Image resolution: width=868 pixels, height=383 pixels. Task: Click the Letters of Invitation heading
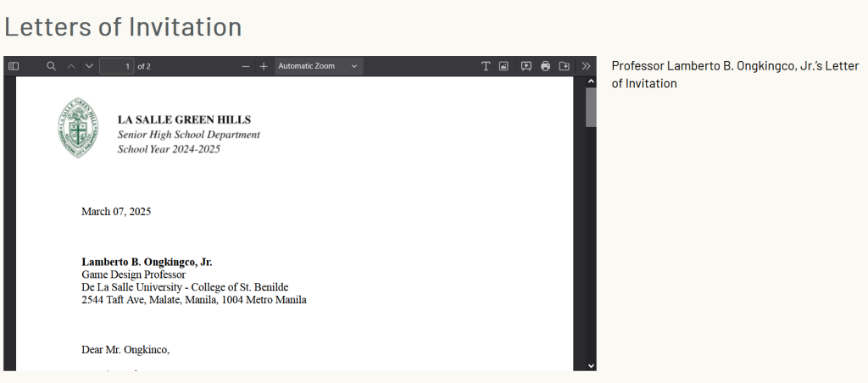[123, 26]
